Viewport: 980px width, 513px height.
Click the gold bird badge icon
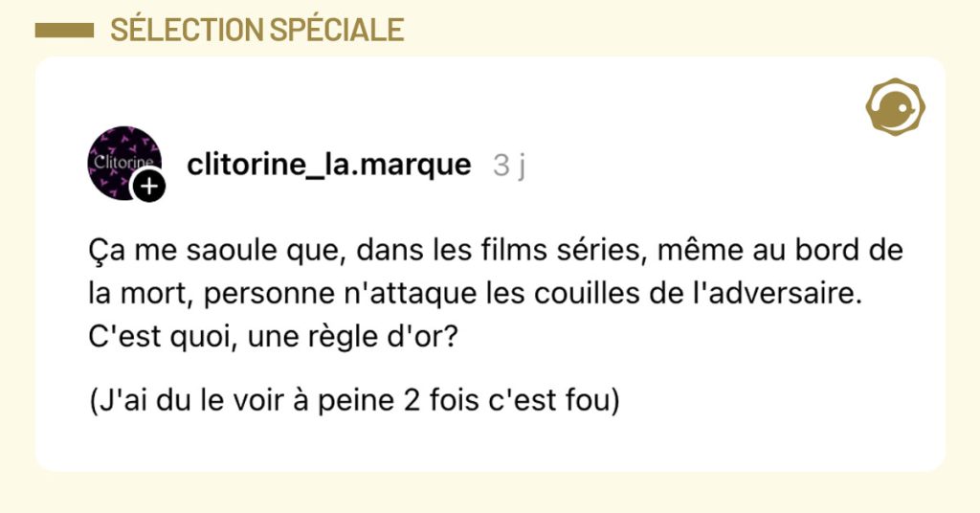895,106
